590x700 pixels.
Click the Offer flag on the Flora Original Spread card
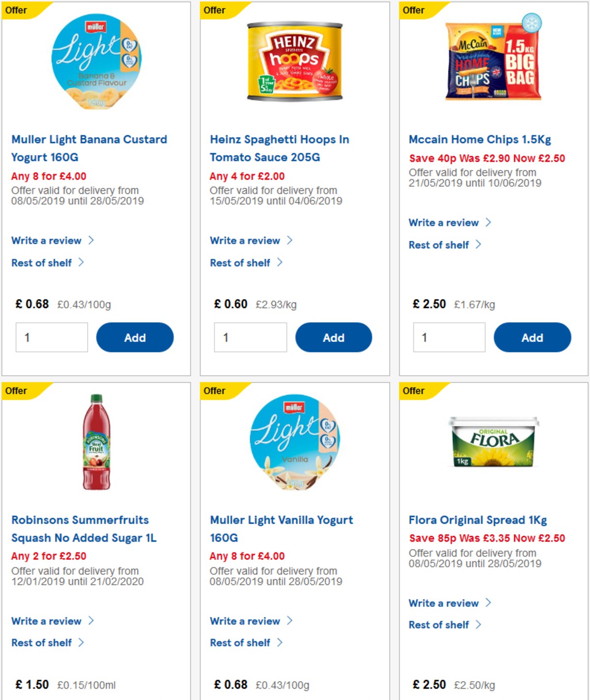click(x=413, y=391)
